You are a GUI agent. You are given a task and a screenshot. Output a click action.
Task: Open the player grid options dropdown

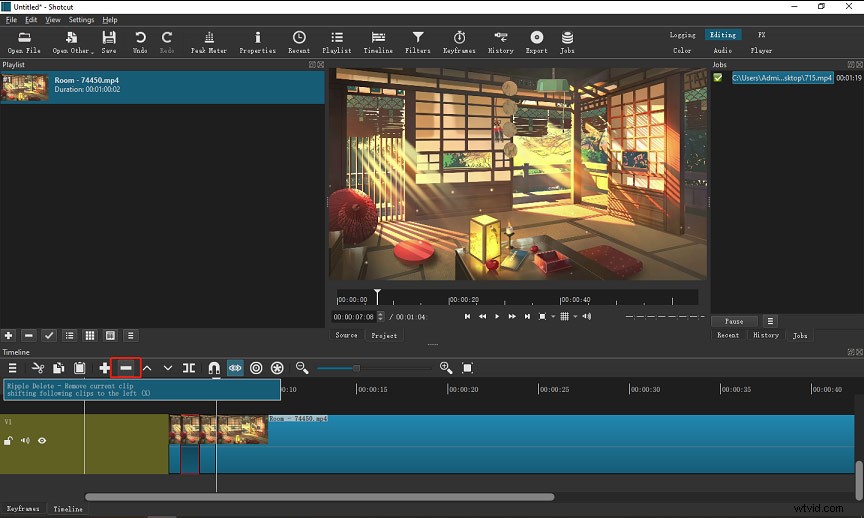(575, 316)
